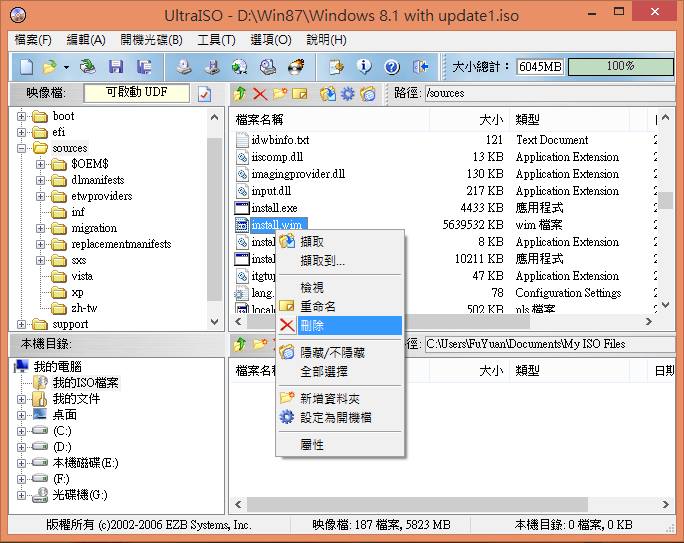Expand the Open icon's dropdown arrow
The height and width of the screenshot is (543, 684).
(x=66, y=67)
